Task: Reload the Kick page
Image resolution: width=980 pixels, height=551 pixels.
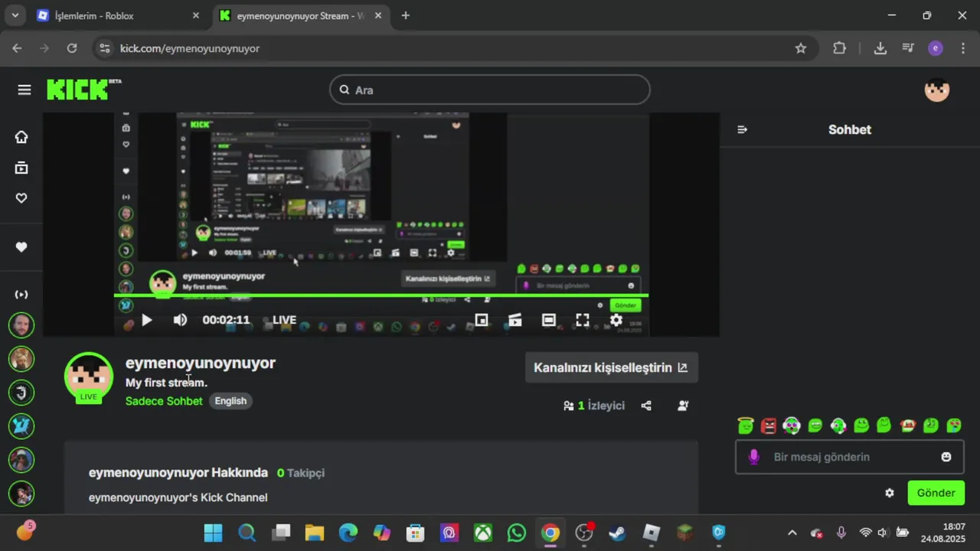Action: [72, 48]
